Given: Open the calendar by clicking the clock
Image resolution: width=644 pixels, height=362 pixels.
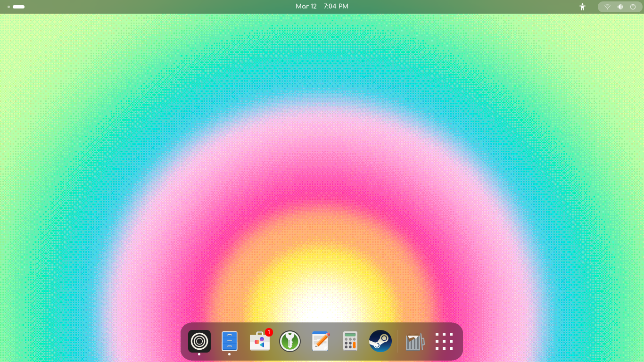Looking at the screenshot, I should tap(336, 7).
